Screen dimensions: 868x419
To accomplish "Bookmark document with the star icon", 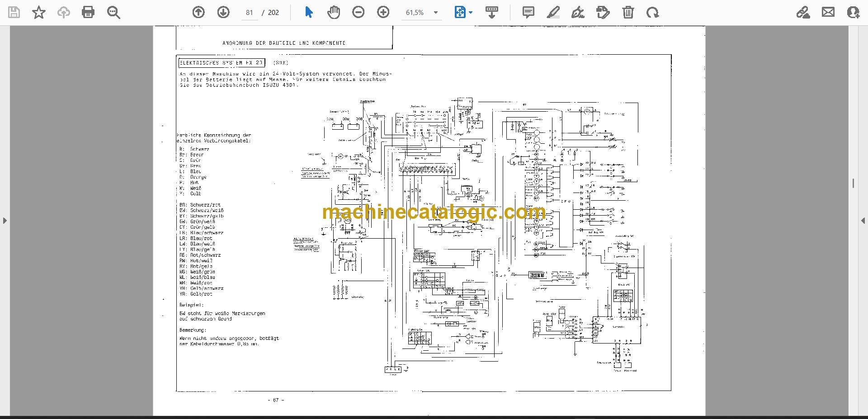I will click(x=39, y=12).
